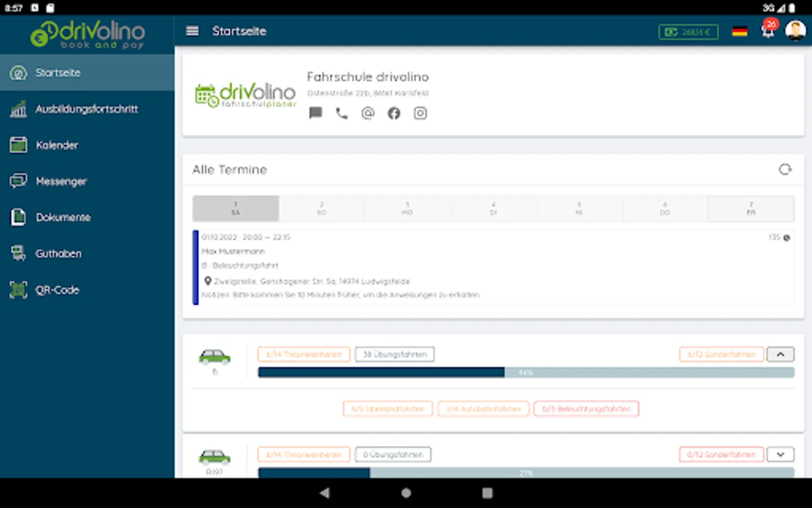
Task: Select the day 1 SA tab
Action: (236, 208)
